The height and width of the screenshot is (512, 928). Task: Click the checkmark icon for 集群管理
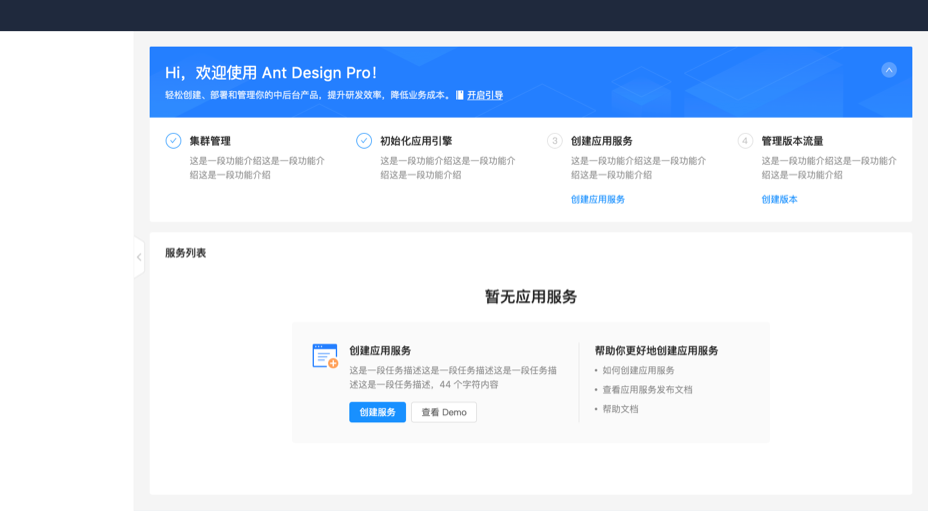(x=173, y=141)
